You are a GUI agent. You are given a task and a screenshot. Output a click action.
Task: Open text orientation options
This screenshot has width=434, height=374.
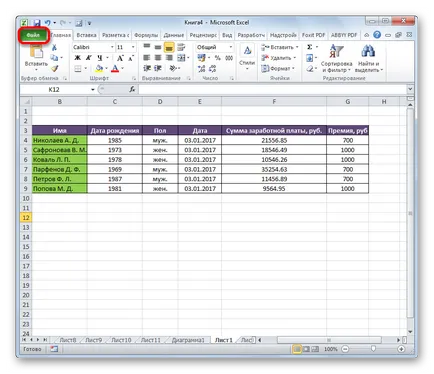coord(173,68)
